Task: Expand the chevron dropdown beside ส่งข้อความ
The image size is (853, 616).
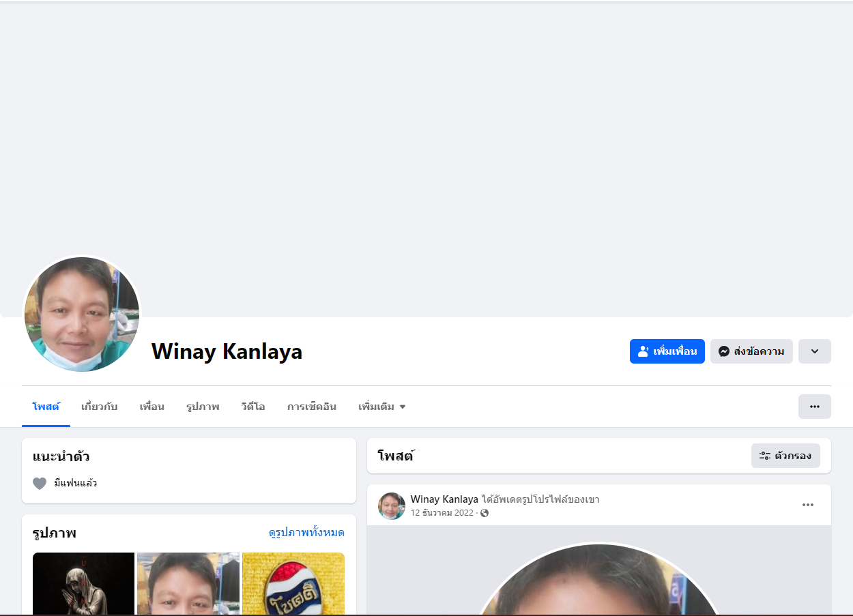Action: (815, 351)
